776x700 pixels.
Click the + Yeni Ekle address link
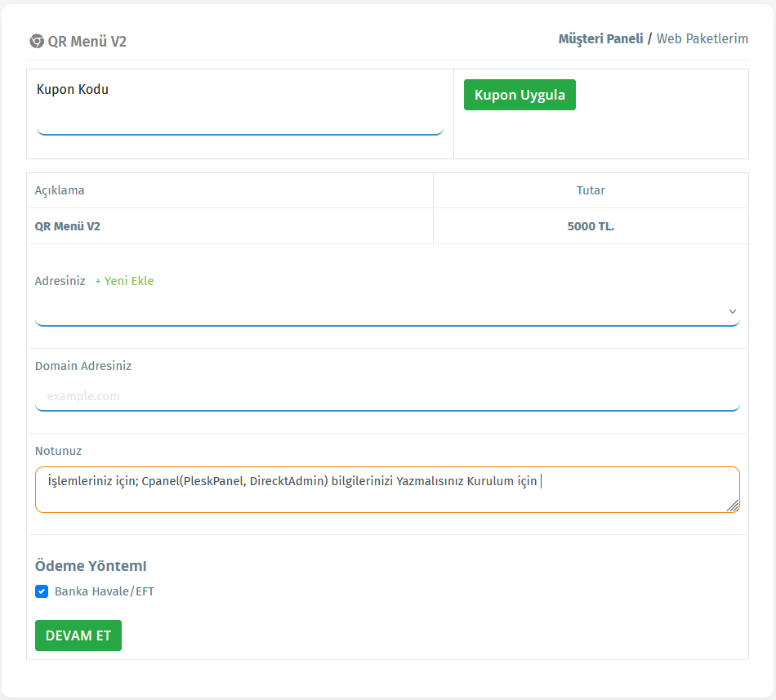tap(124, 281)
